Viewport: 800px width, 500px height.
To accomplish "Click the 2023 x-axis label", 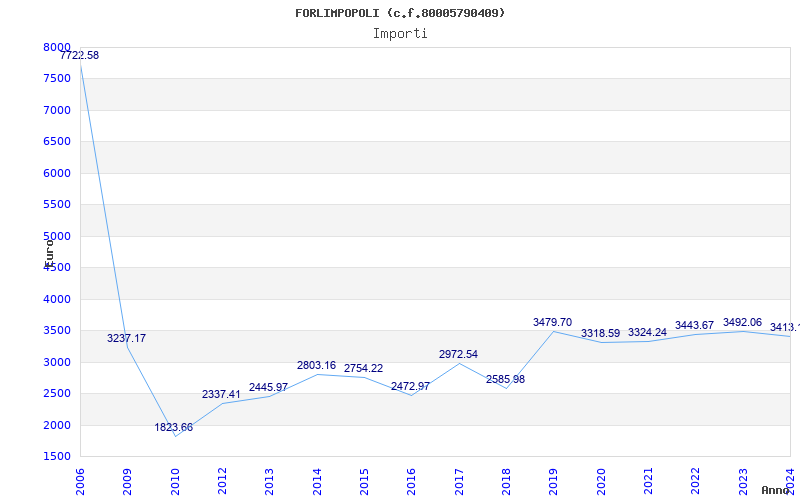I will (743, 482).
